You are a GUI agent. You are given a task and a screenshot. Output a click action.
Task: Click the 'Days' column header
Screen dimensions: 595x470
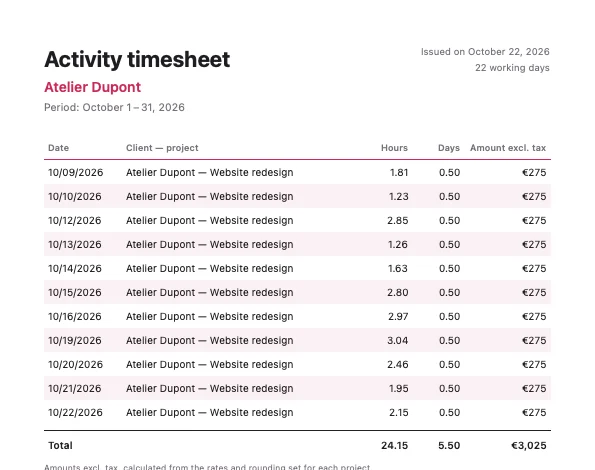point(449,148)
